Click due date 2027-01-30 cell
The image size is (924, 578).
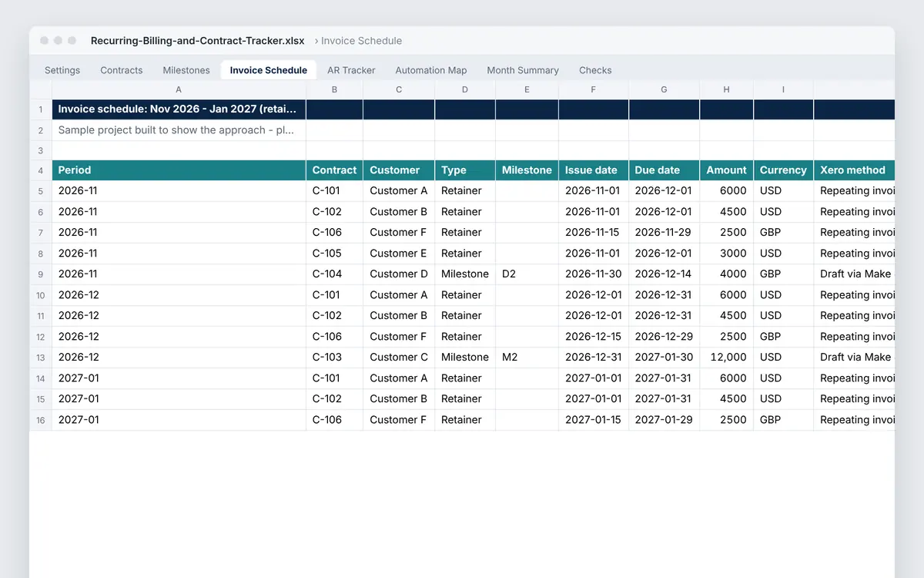664,357
